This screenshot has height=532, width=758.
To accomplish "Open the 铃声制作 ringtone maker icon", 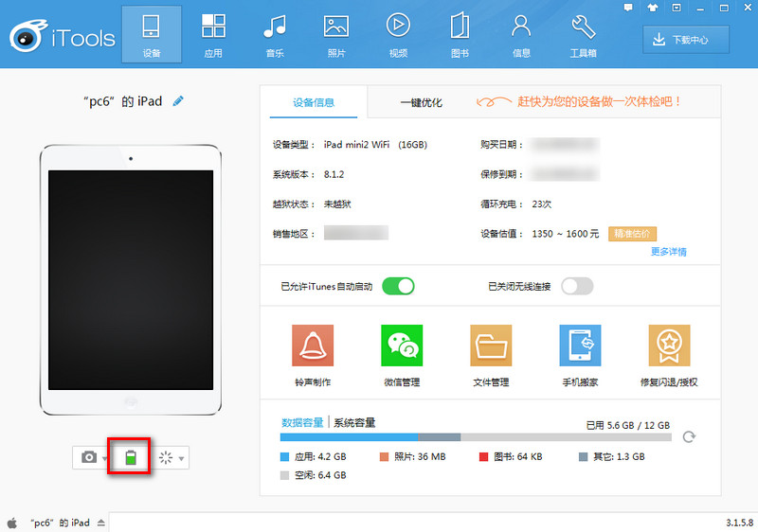I will click(313, 346).
